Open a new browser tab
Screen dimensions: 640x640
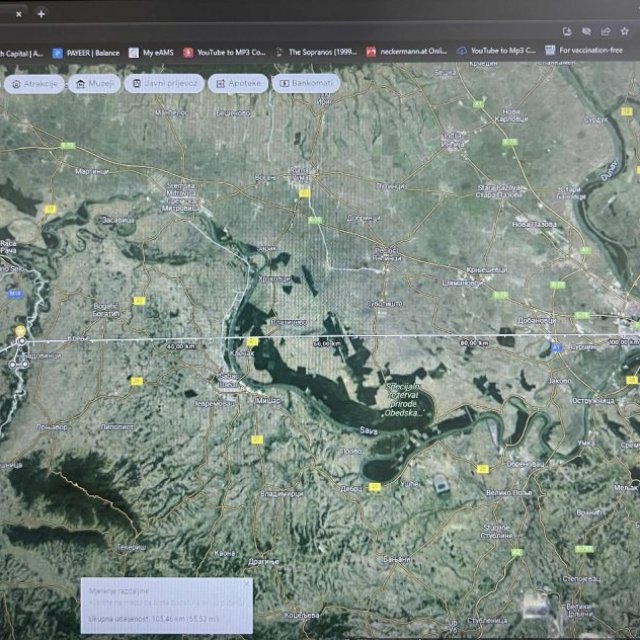(x=41, y=14)
